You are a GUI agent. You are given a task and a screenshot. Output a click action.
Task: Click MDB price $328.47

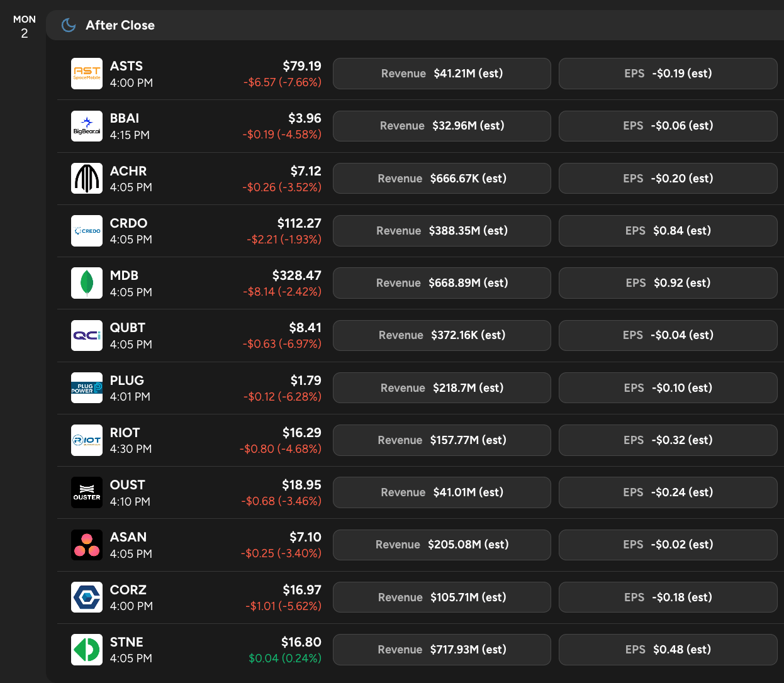point(296,275)
